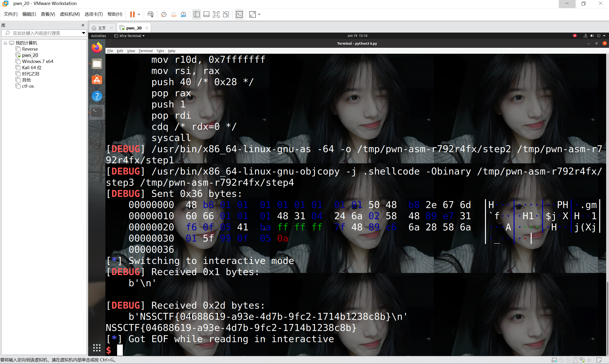Viewport: 609px width, 364px height.
Task: Open the 帮助(H) menu
Action: (115, 14)
